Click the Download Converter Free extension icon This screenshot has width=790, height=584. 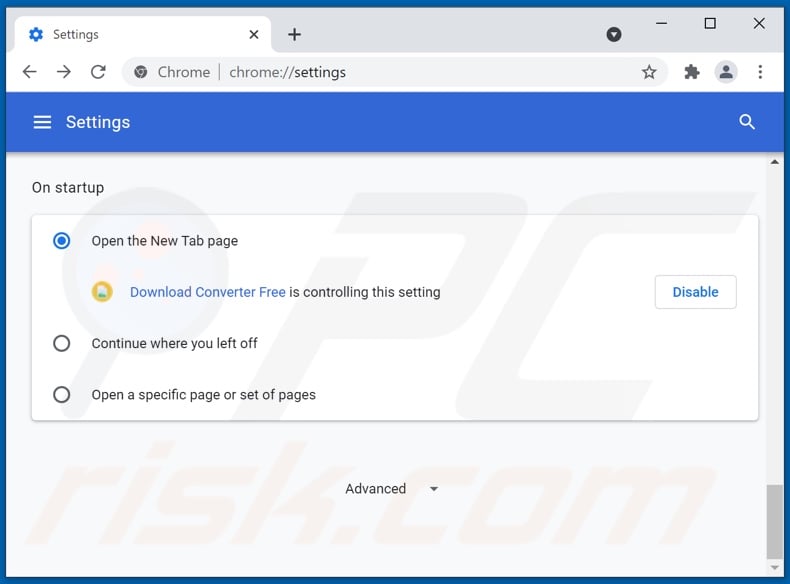pyautogui.click(x=102, y=292)
